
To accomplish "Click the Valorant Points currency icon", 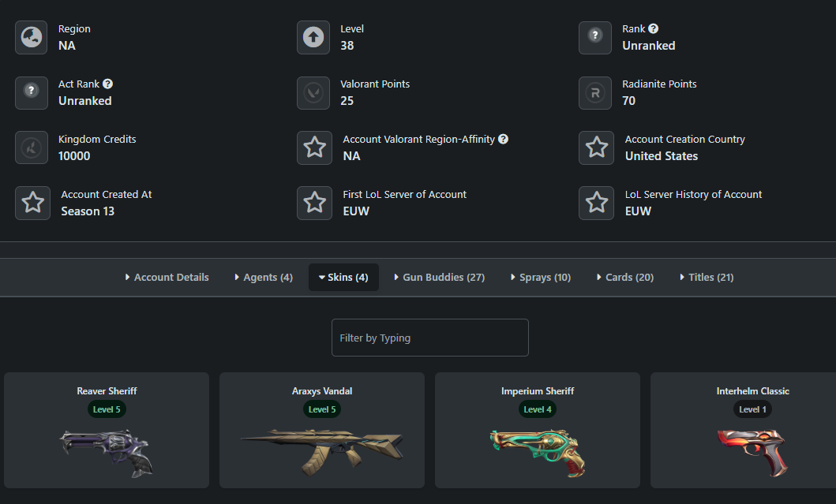I will (x=313, y=93).
